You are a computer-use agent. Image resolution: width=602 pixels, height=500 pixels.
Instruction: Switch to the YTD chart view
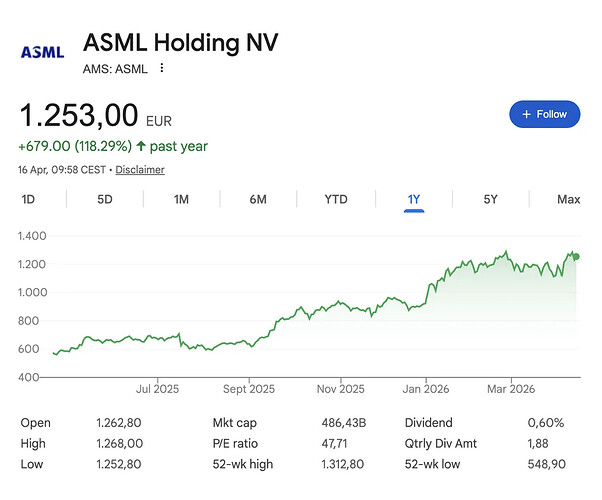coord(336,199)
